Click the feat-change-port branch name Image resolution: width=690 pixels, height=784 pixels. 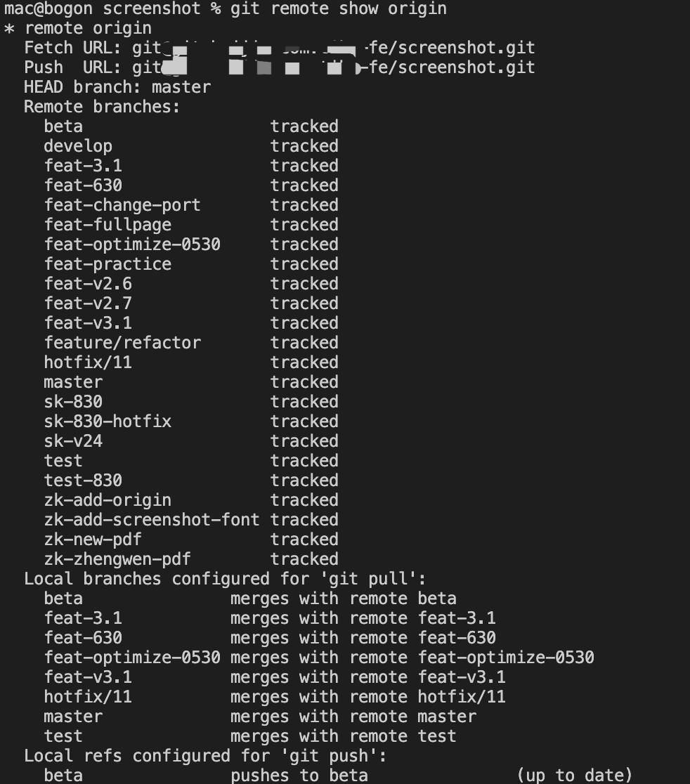point(122,205)
